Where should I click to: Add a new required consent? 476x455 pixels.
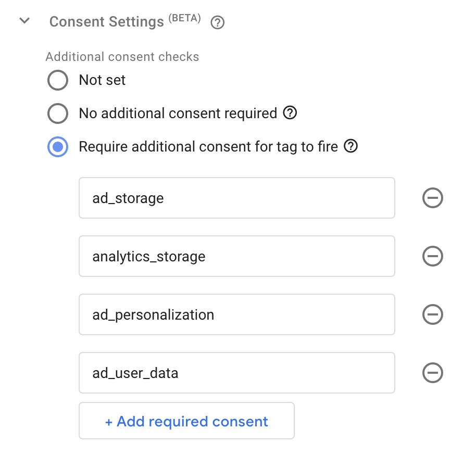186,421
